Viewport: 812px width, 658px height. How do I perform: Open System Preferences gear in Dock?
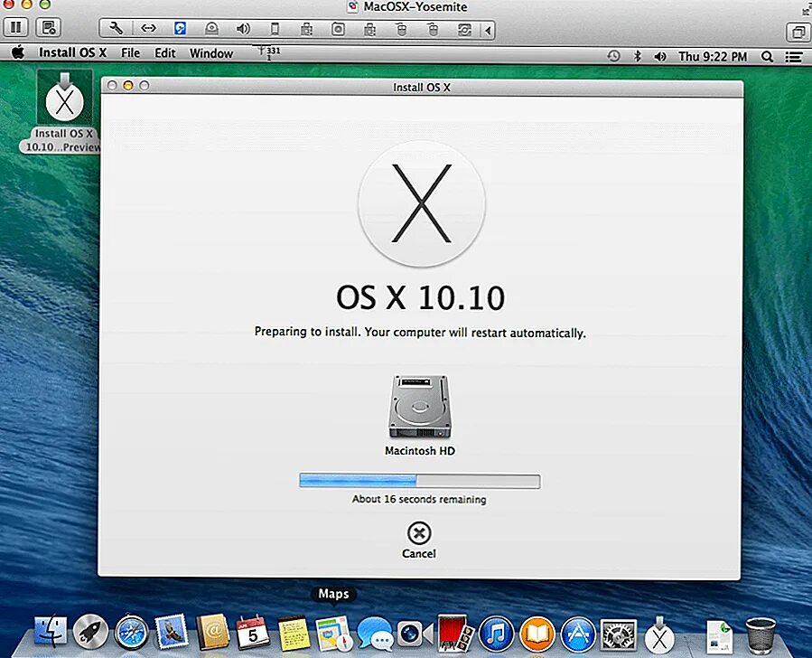point(619,634)
